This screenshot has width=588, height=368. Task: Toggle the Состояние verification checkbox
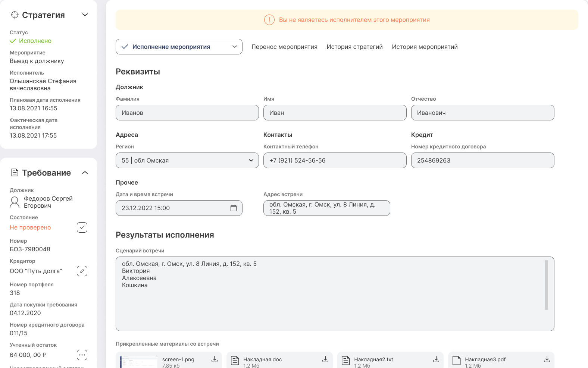82,227
